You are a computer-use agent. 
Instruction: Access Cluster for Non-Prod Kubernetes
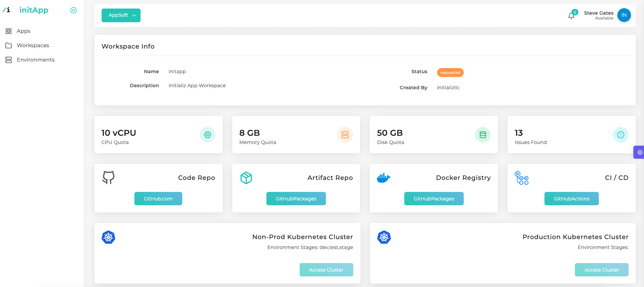326,270
